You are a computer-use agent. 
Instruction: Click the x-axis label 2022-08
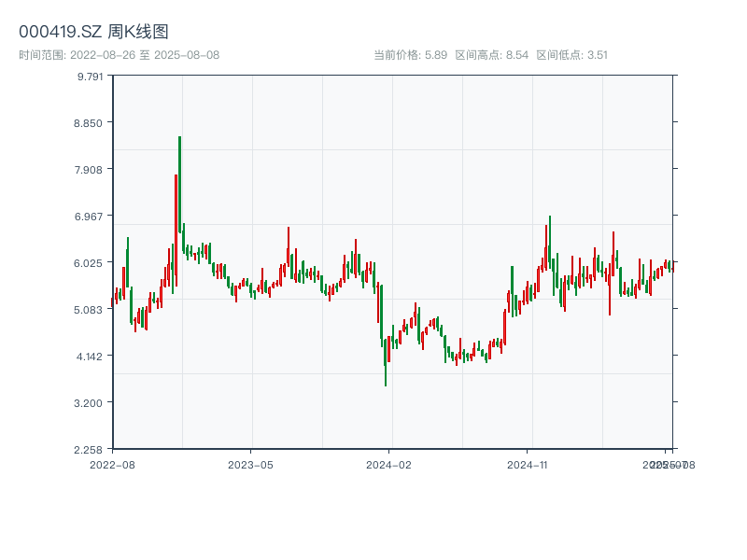click(x=112, y=465)
